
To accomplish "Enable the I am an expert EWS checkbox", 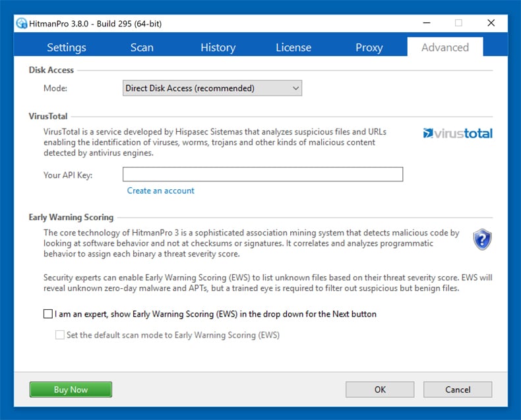I will point(48,314).
